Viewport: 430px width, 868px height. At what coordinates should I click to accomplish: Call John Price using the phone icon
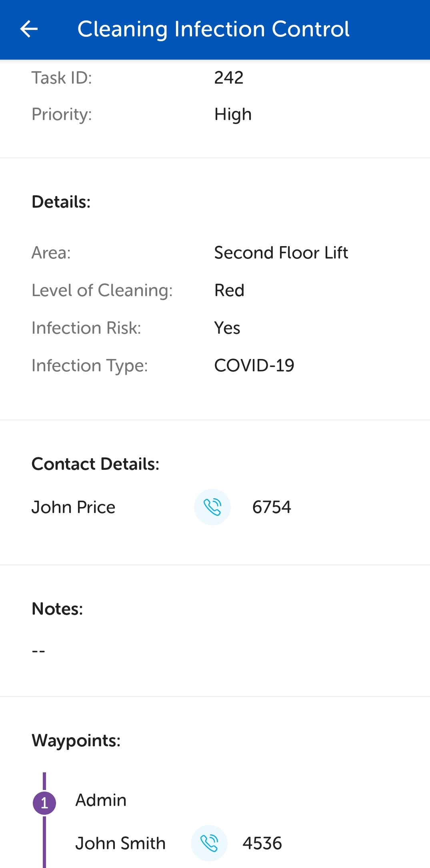click(212, 507)
